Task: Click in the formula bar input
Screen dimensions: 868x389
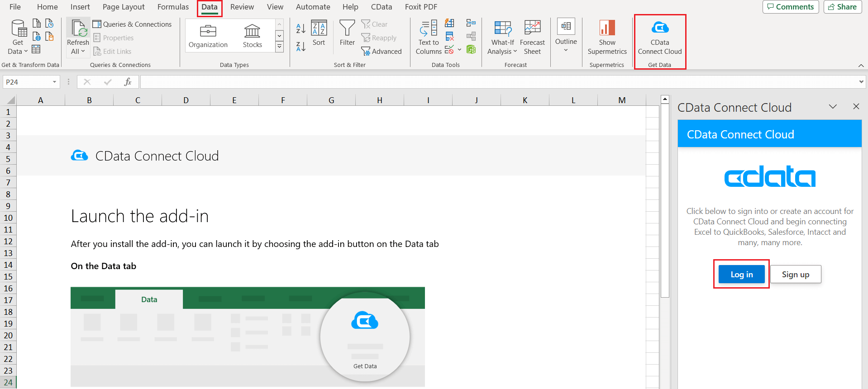Action: [498, 82]
